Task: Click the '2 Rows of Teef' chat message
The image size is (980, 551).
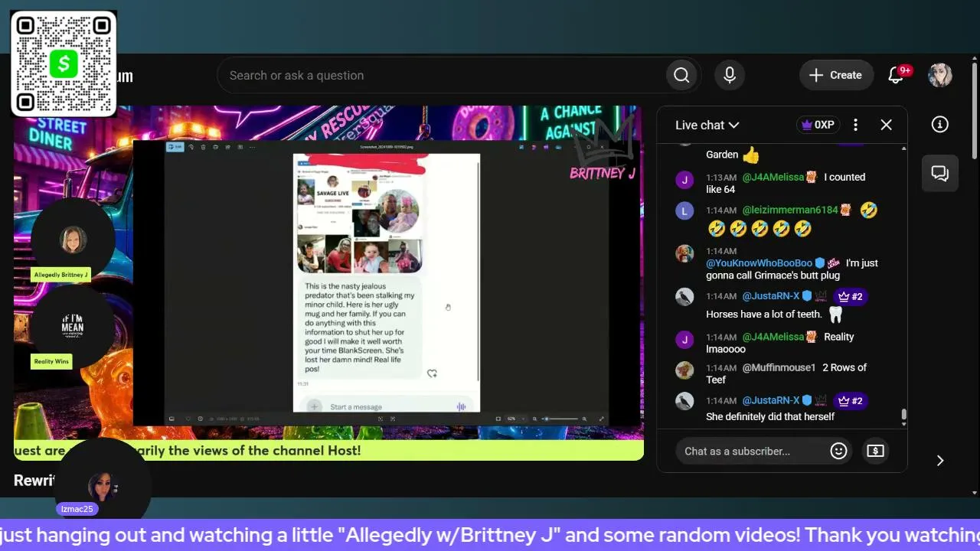Action: click(x=786, y=373)
